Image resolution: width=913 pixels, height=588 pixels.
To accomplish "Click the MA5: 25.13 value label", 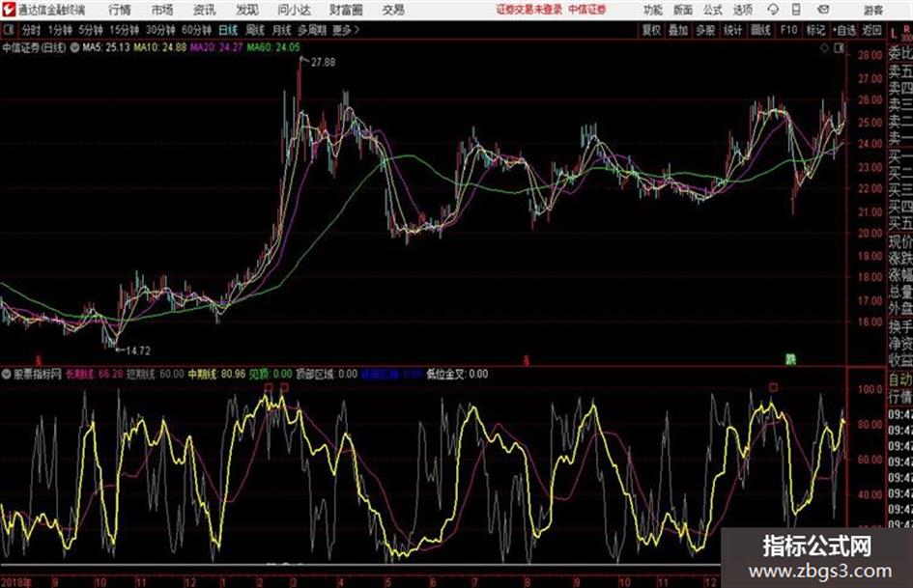I will 106,47.
